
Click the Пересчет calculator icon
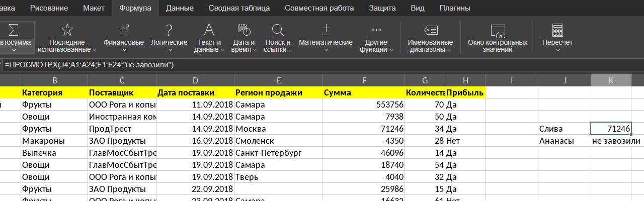point(557,29)
